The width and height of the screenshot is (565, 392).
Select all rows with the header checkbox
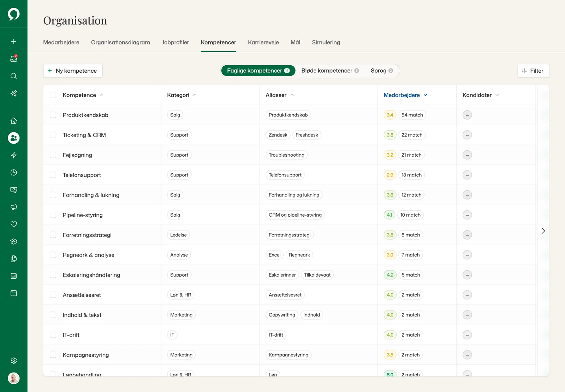[53, 95]
